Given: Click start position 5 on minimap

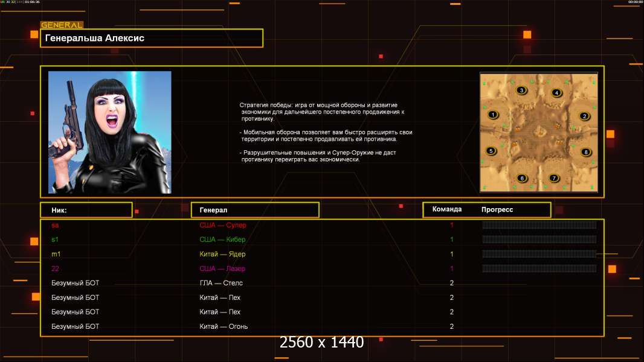Looking at the screenshot, I should tap(491, 151).
